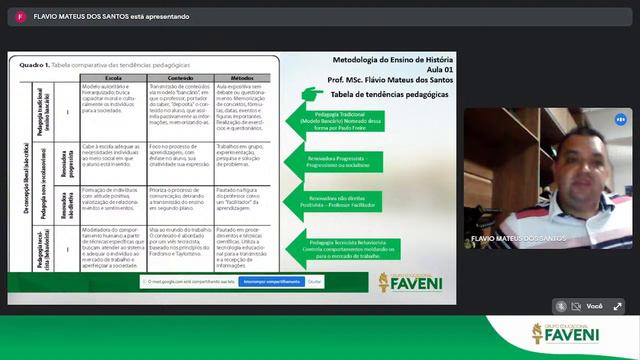Expand the 'Você' self-view tile
The image size is (640, 360).
click(618, 306)
